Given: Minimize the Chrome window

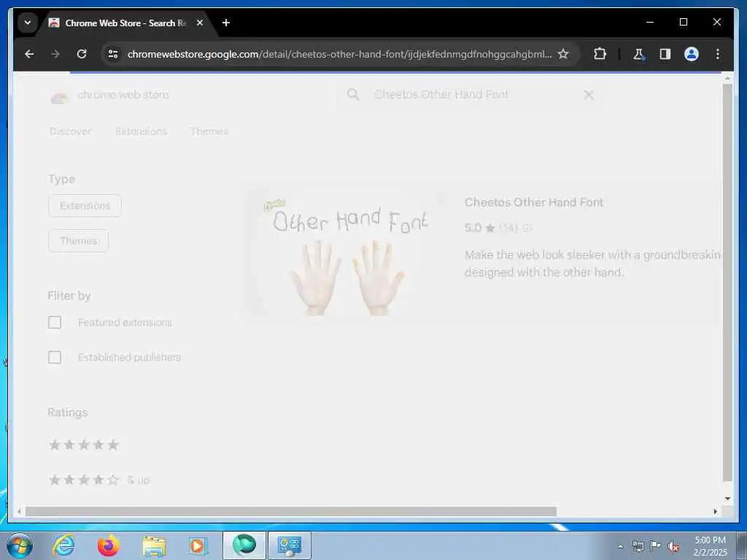Looking at the screenshot, I should click(650, 22).
